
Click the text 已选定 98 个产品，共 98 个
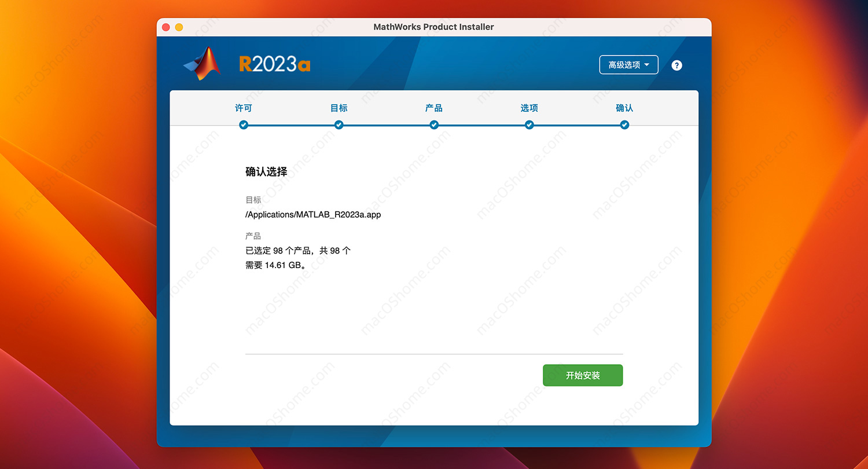coord(298,251)
